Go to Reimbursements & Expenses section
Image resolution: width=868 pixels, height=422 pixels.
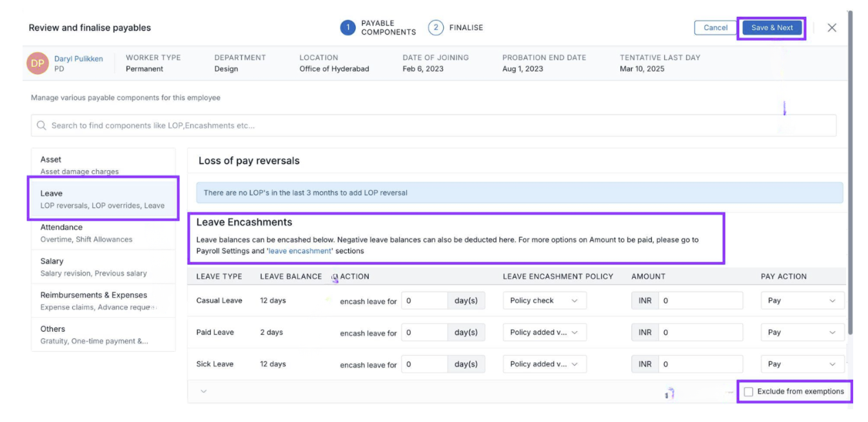[x=103, y=301]
